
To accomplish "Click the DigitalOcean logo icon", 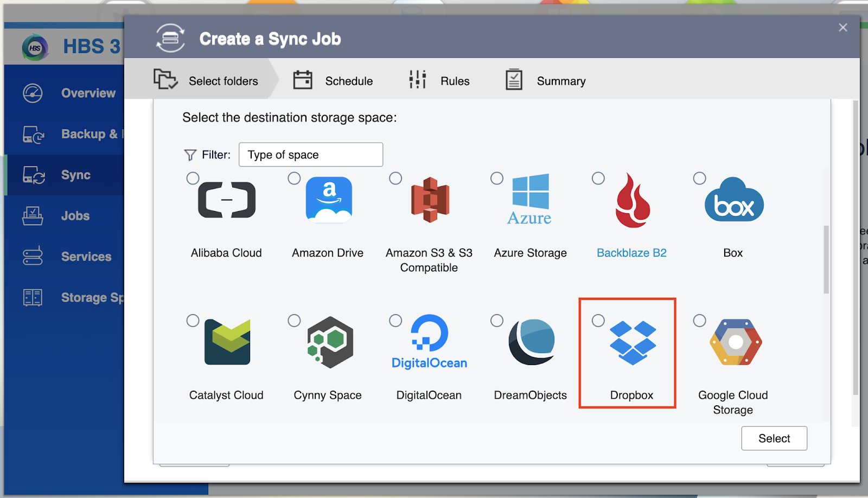I will pyautogui.click(x=429, y=342).
